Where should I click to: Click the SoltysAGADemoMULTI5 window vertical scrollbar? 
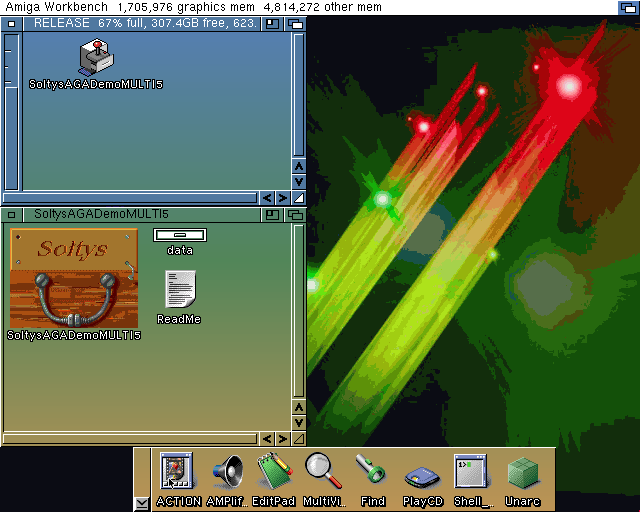[299, 311]
